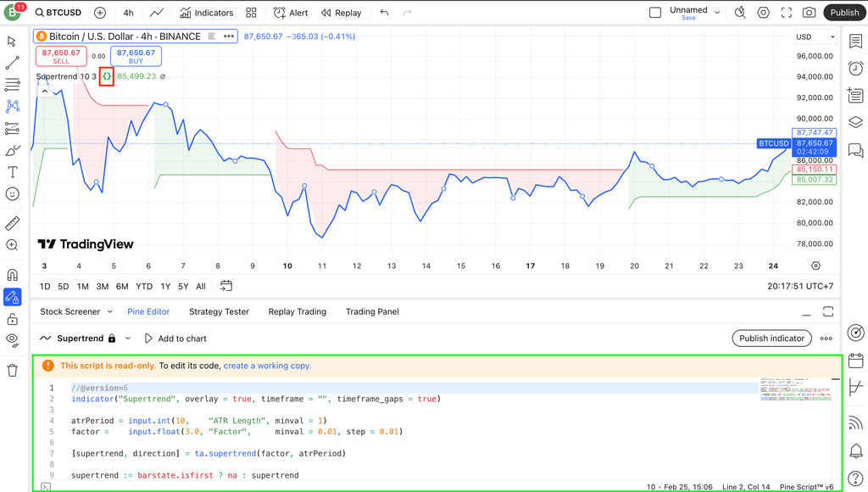Open the alerts bell in right sidebar

coord(855,450)
